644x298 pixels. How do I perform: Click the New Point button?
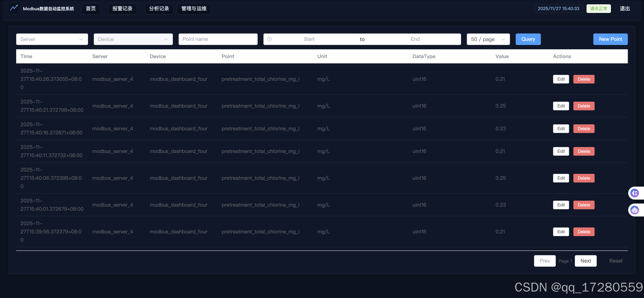point(610,39)
